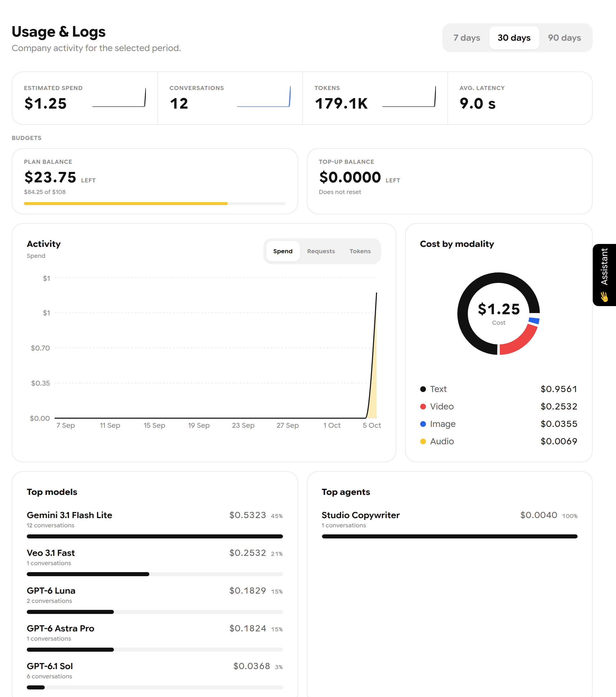Screen dimensions: 616x697
Task: Click the yellow hand icon on Assistant tab
Action: [604, 297]
